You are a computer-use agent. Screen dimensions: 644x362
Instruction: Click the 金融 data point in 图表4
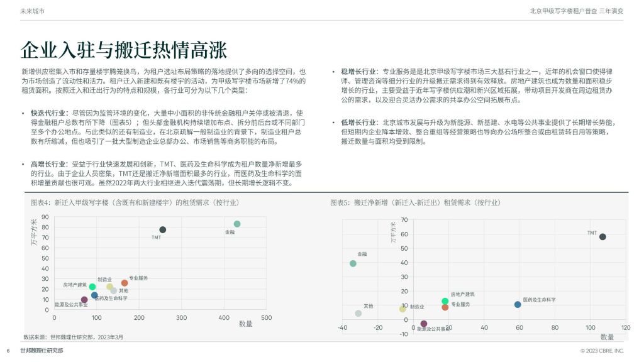pos(237,224)
